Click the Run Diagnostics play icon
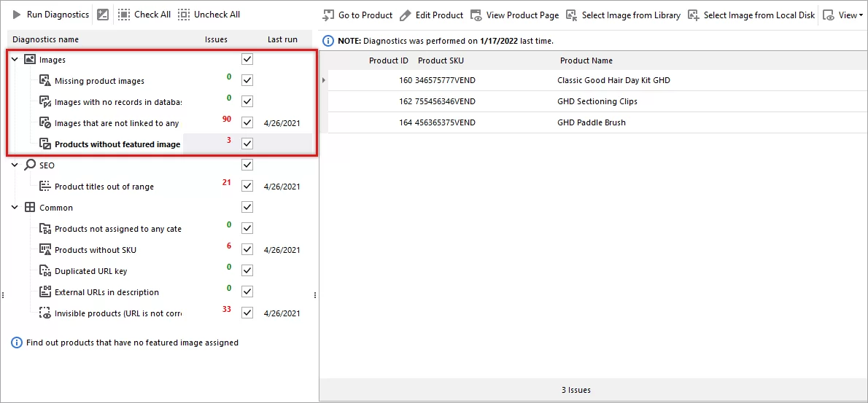868x403 pixels. point(16,15)
